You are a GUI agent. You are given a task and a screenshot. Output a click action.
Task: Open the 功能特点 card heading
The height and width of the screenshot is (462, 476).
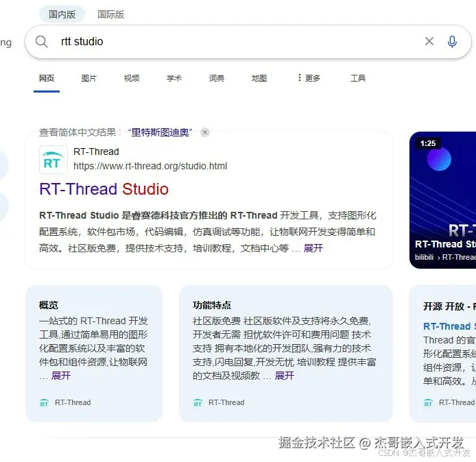click(x=212, y=305)
